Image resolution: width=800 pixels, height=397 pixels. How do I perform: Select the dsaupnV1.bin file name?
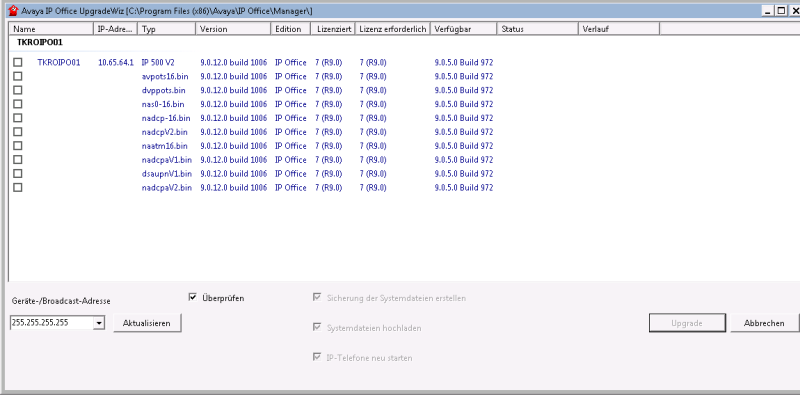click(167, 173)
